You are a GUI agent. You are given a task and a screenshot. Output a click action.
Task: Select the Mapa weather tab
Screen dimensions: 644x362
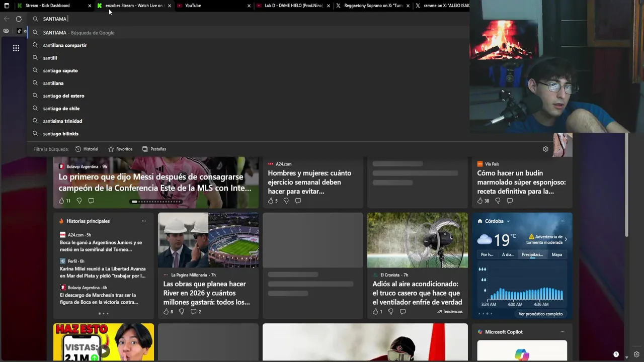tap(556, 255)
